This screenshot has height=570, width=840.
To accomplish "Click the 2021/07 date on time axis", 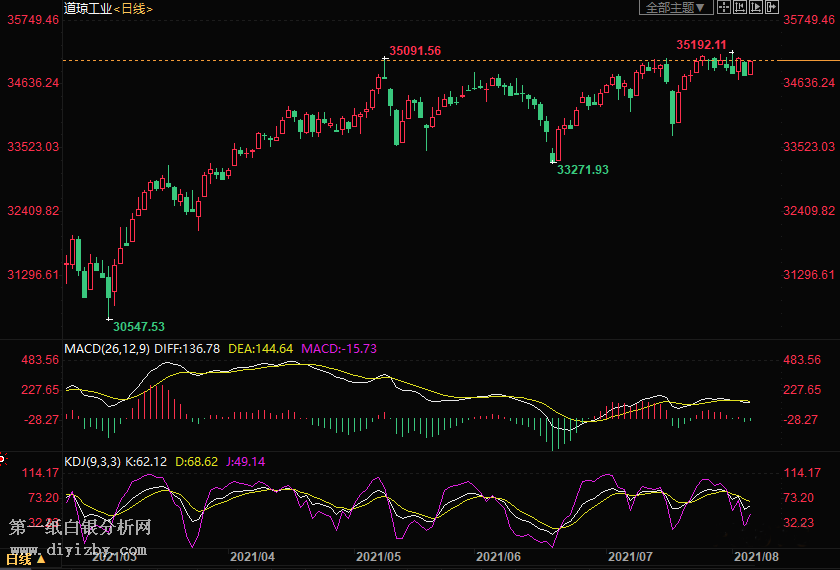I will 630,556.
